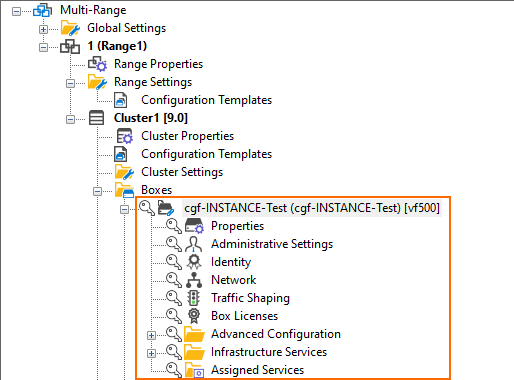Click the Traffic Shaping traffic light icon
Screen dimensions: 514x380
click(x=193, y=298)
